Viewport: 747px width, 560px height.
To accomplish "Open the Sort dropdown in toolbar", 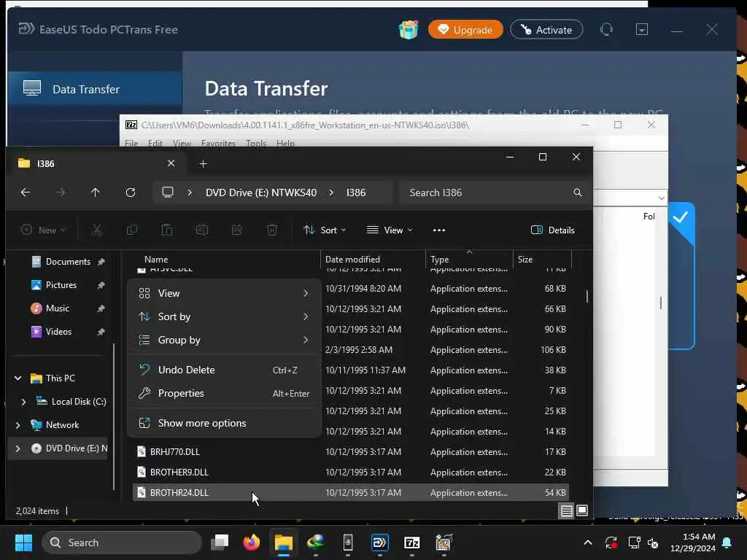I will coord(325,230).
